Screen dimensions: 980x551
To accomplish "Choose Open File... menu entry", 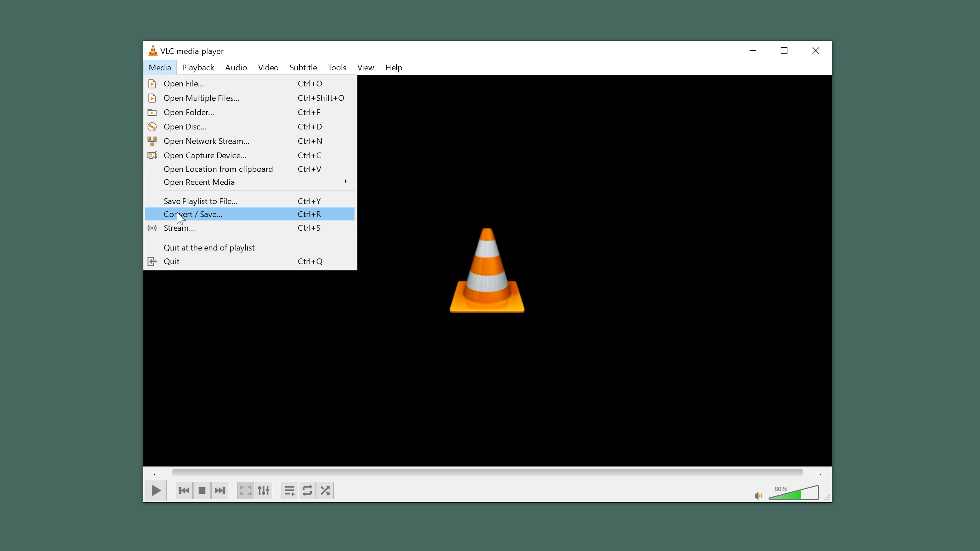I will (x=250, y=83).
